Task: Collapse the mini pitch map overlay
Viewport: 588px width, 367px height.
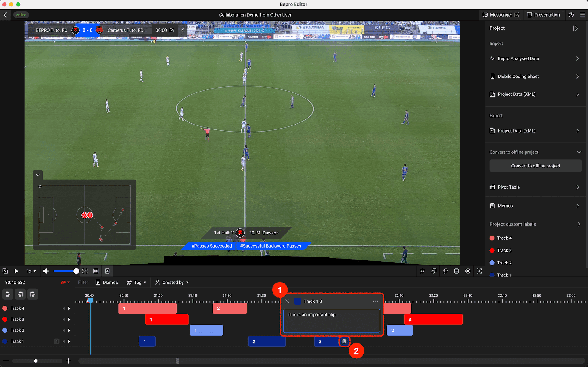Action: click(38, 175)
